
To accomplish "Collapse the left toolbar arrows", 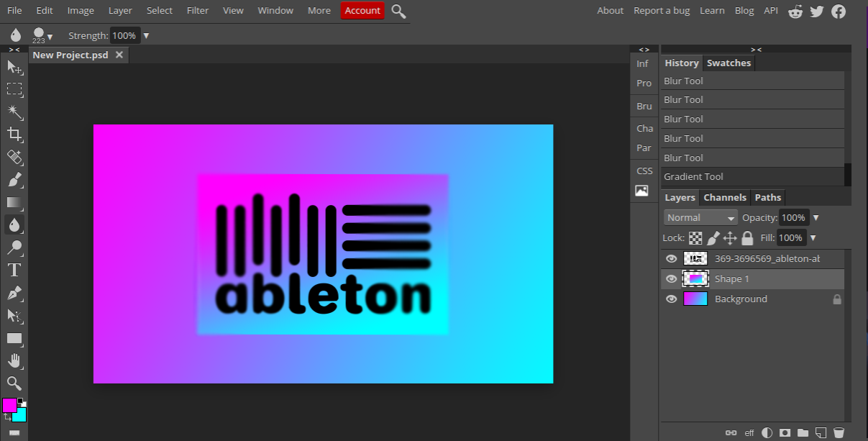I will (x=14, y=50).
